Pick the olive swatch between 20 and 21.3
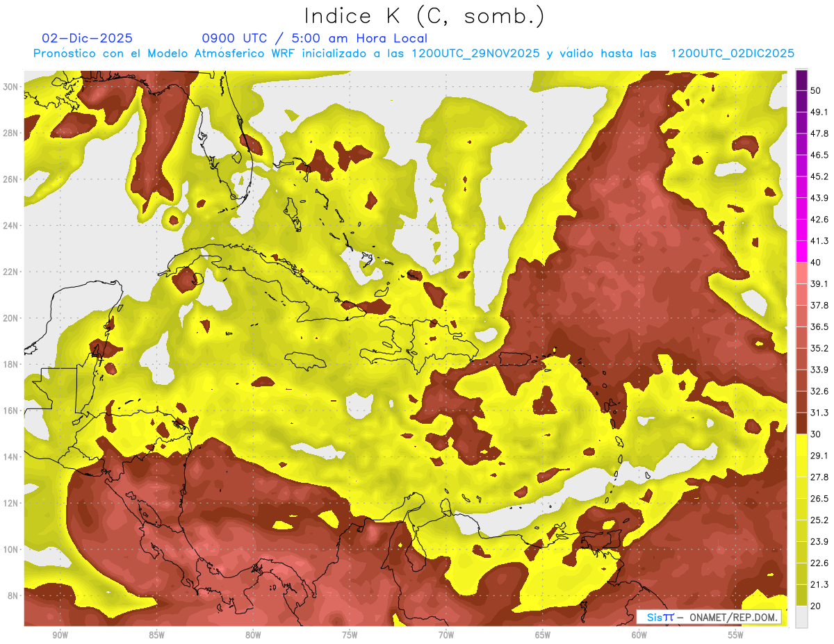Viewport: 834px width, 644px height. point(801,595)
